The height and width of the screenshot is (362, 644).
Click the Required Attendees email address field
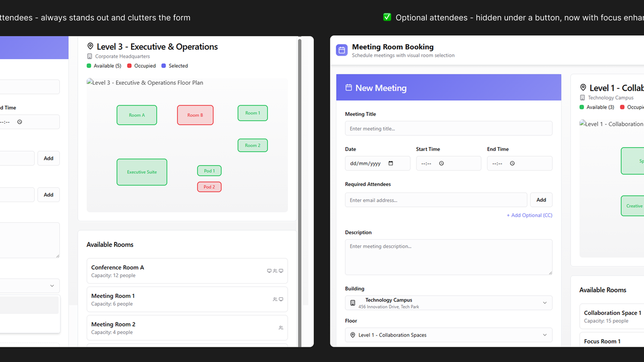click(436, 200)
